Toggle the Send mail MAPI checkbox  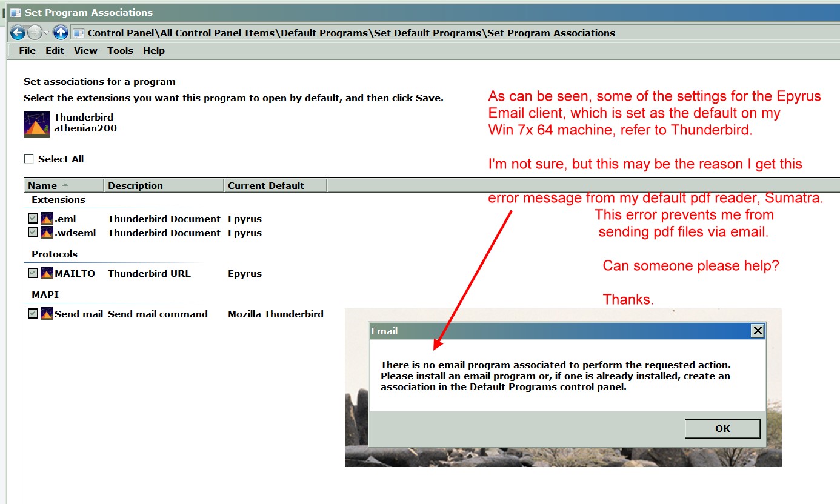pos(33,314)
